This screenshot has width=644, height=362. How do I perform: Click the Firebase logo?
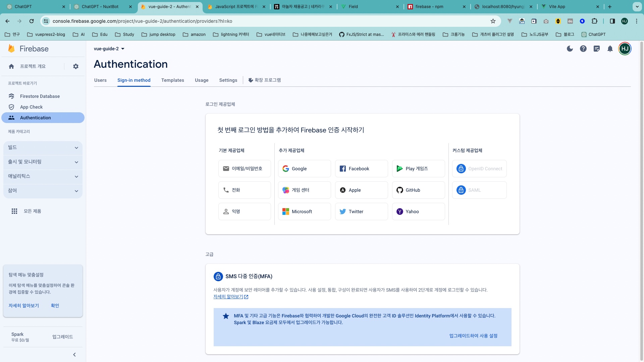29,49
